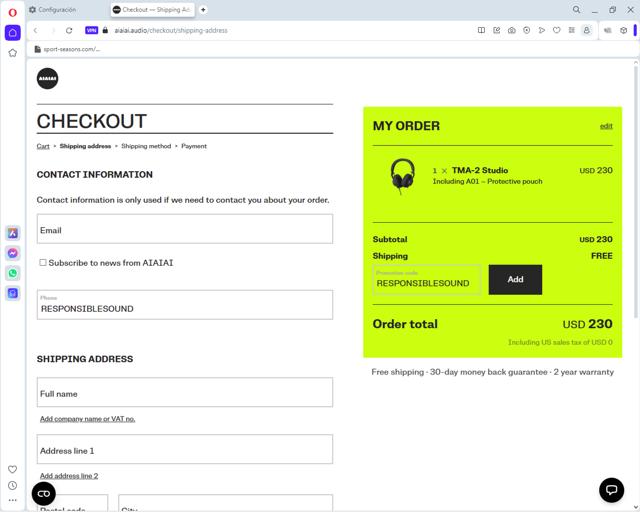Click the FREE shipping value
Viewport: 640px width, 512px height.
click(x=602, y=256)
